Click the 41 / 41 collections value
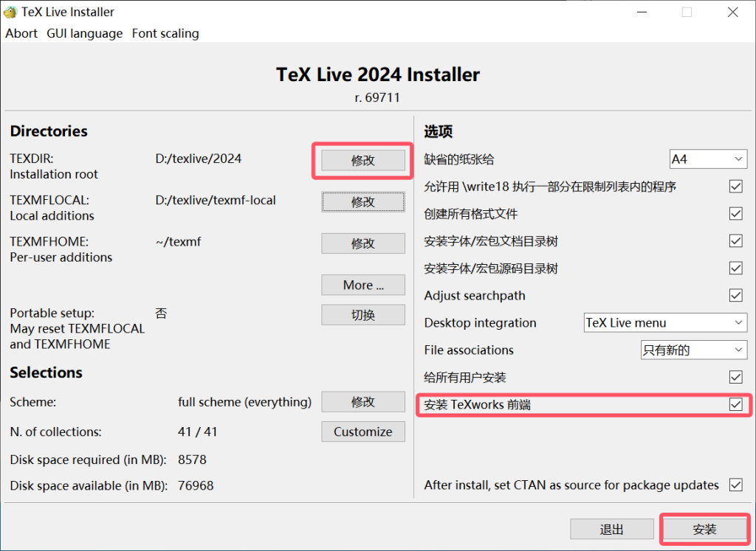Viewport: 756px width, 551px height. pyautogui.click(x=197, y=432)
